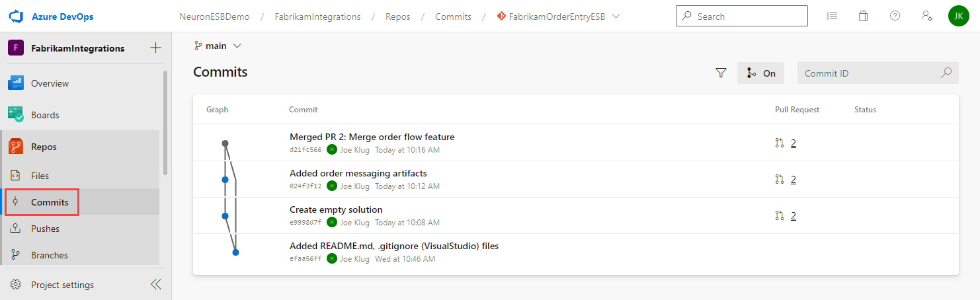The height and width of the screenshot is (300, 980).
Task: Click the Azure DevOps logo icon
Action: [17, 17]
